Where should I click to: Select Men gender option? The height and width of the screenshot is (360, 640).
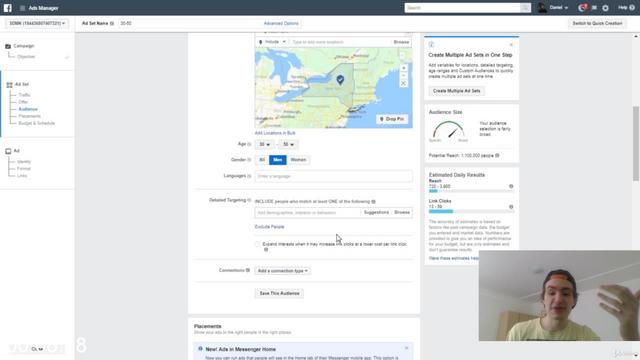pyautogui.click(x=278, y=160)
